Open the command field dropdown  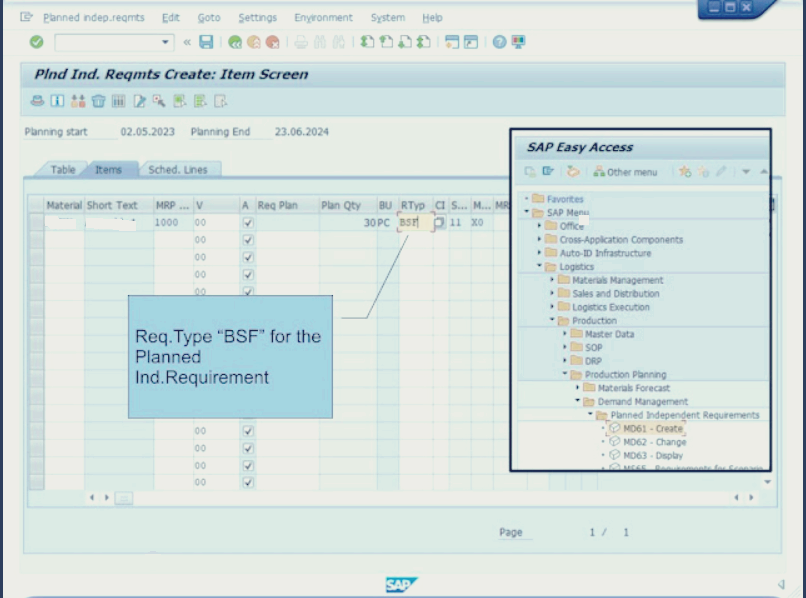pos(165,42)
